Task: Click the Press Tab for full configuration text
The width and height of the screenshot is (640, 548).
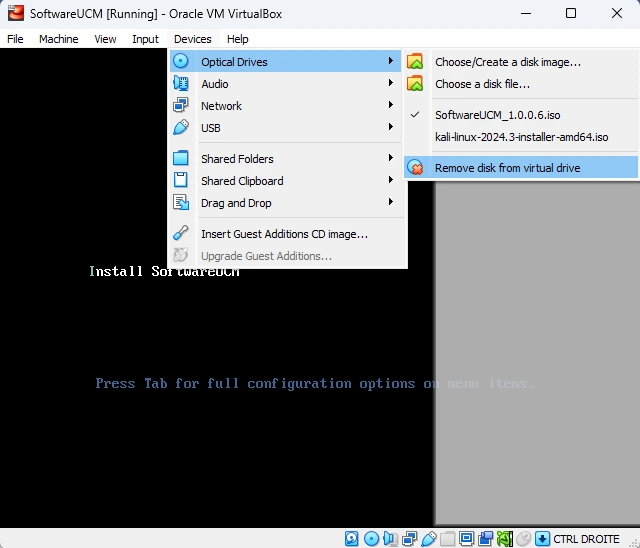Action: [x=314, y=384]
